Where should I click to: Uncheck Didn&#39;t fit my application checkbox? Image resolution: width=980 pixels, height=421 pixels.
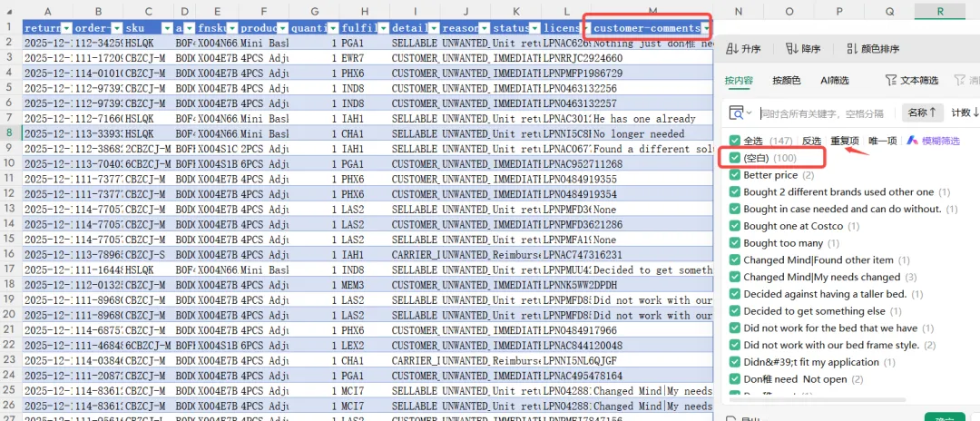735,362
